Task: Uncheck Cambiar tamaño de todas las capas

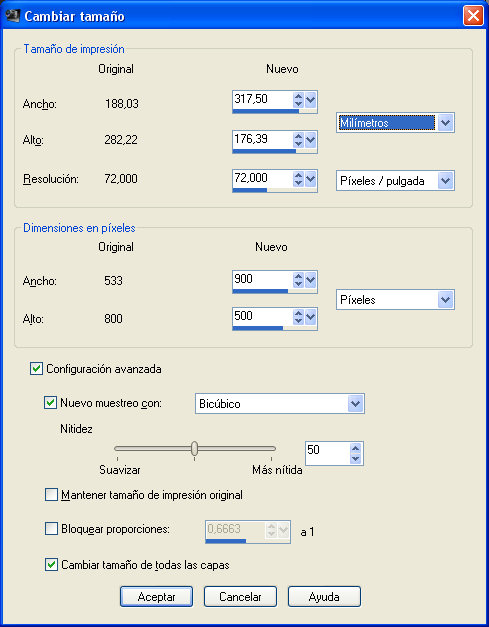Action: 51,565
